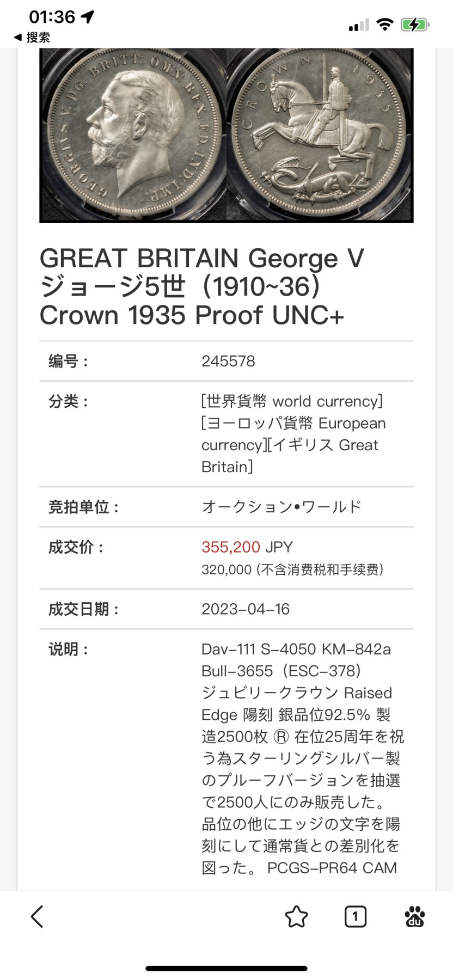The image size is (453, 980).
Task: Tap the ヨーロッパ貨幣 European currency category
Action: 293,434
